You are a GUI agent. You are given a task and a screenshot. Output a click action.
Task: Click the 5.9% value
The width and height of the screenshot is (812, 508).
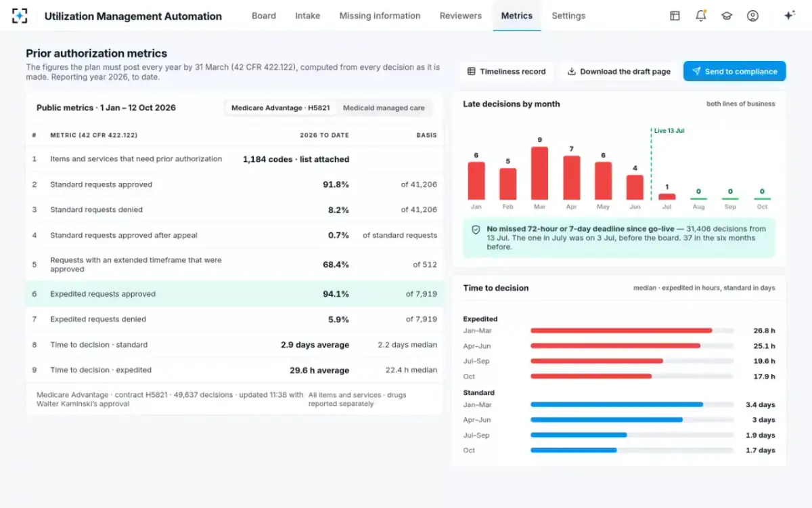[x=338, y=319]
